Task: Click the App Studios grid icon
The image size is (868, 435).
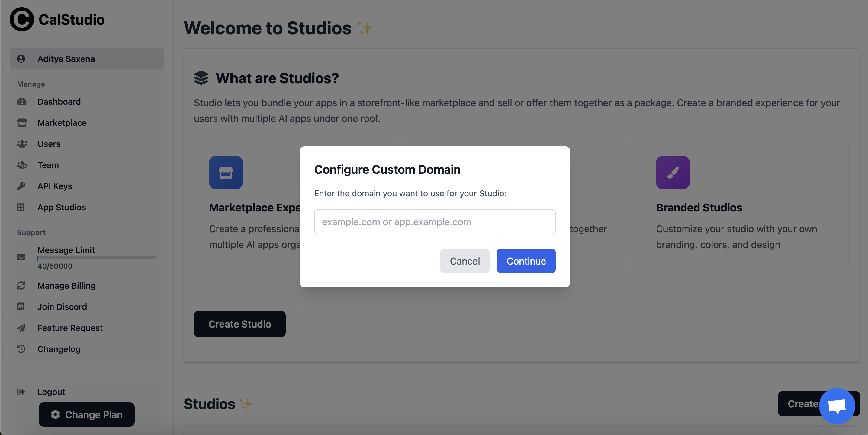Action: click(21, 207)
